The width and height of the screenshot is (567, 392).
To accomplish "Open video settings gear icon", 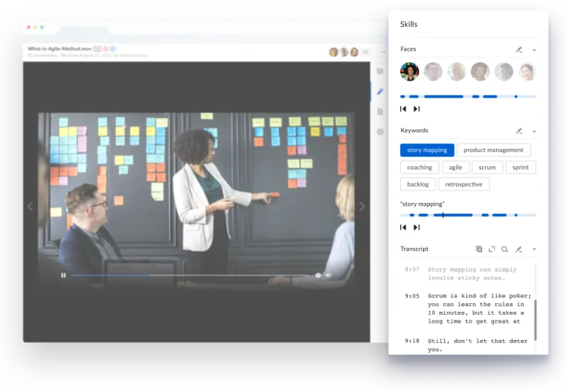I will pos(318,276).
